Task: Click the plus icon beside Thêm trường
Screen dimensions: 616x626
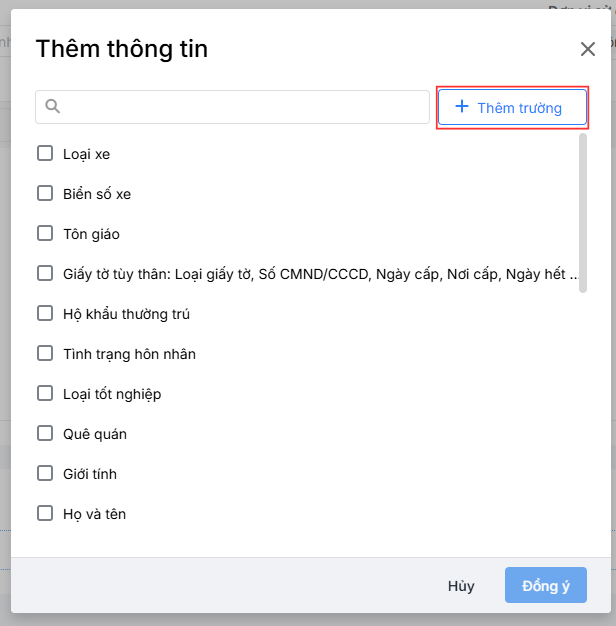Action: tap(462, 107)
